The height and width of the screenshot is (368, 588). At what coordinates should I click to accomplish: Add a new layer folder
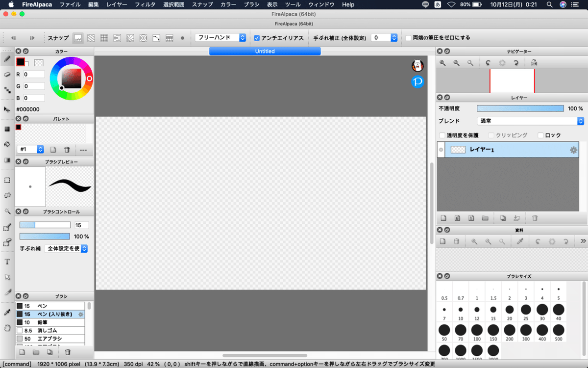point(485,218)
